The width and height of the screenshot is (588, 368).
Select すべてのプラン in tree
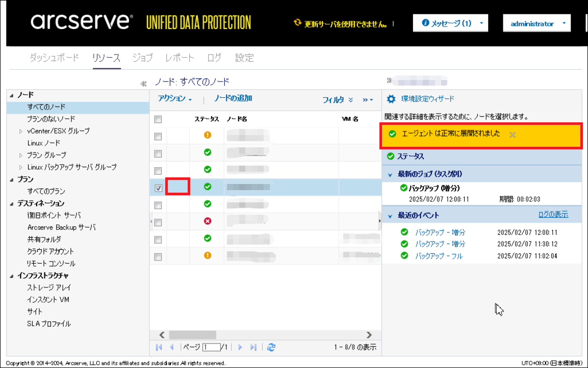(x=46, y=191)
